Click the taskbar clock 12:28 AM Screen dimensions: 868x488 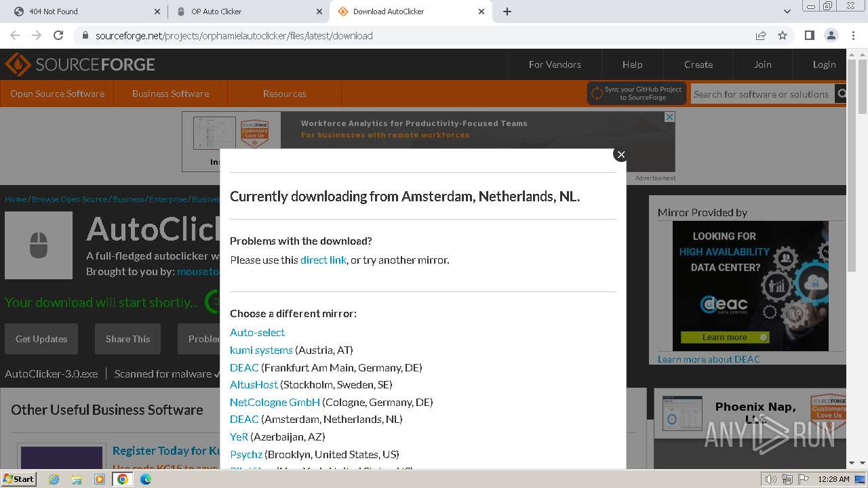coord(833,479)
